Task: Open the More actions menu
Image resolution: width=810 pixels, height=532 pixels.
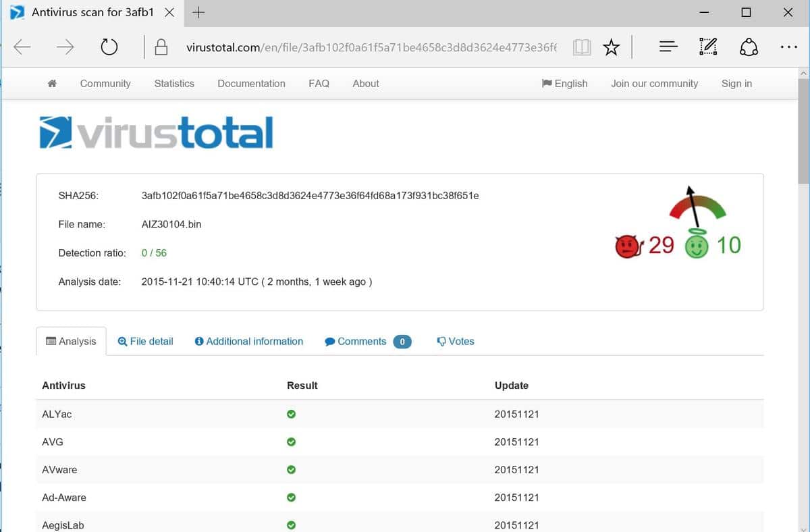Action: [789, 47]
